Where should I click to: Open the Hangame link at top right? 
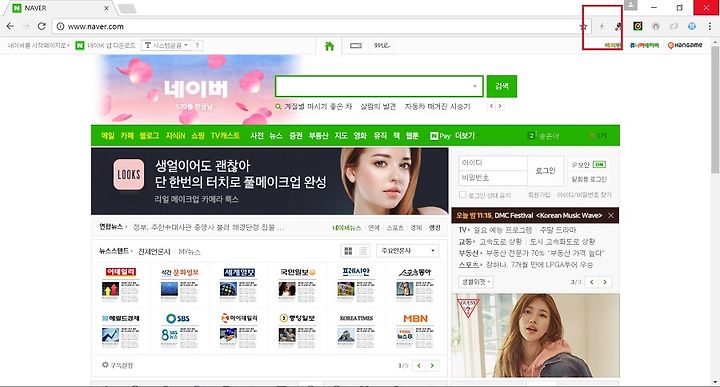click(x=685, y=45)
